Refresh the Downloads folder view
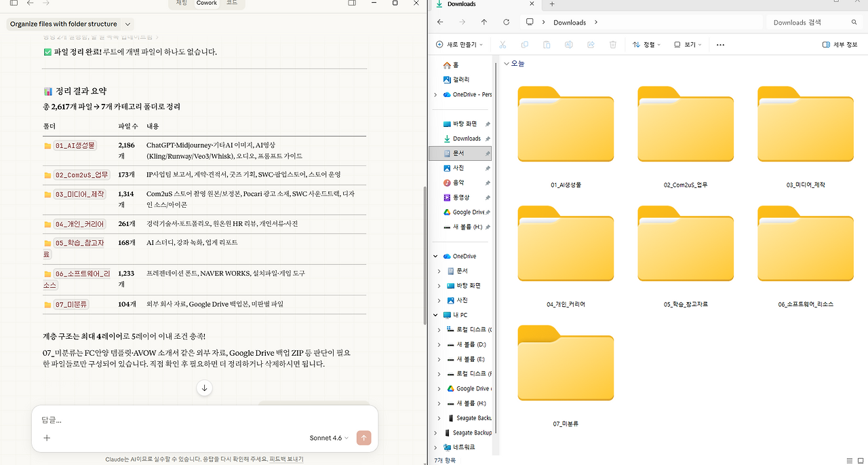868x465 pixels. (x=506, y=22)
